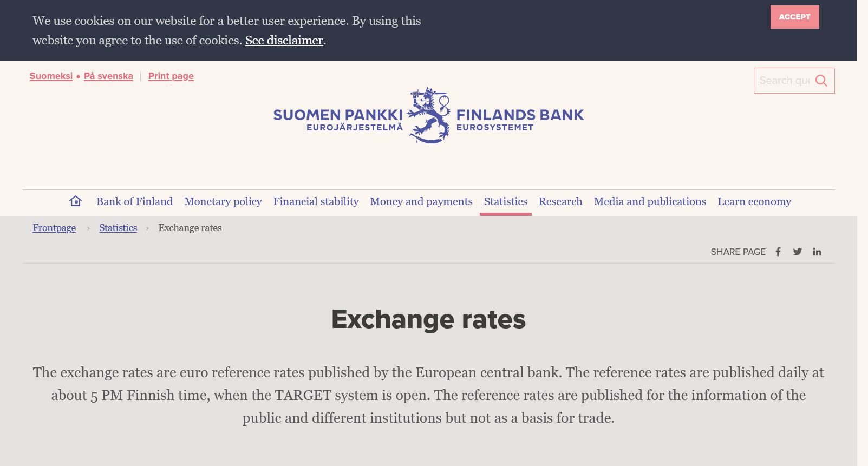Screen dimensions: 868x466
Task: Click the Bank of Finland lion logo
Action: tap(429, 115)
